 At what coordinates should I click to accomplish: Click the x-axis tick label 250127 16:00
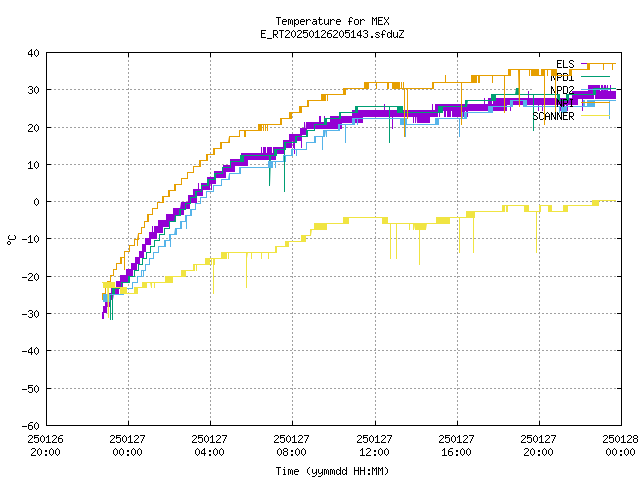tap(457, 446)
